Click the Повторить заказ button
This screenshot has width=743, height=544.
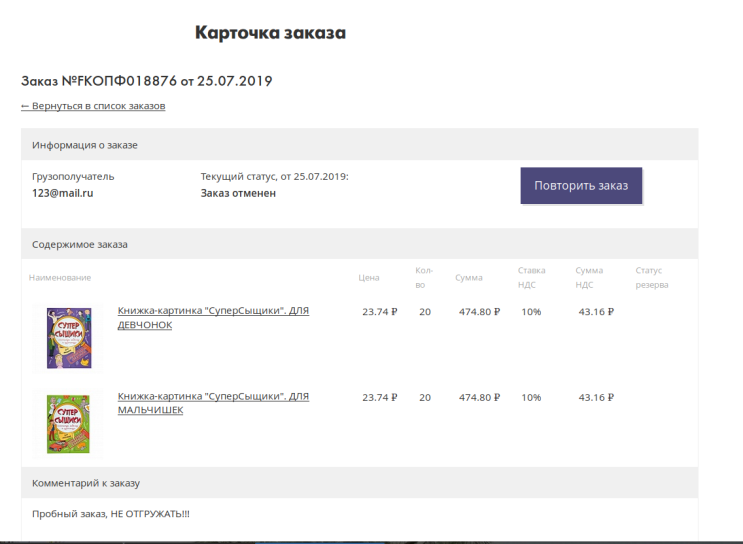point(581,186)
